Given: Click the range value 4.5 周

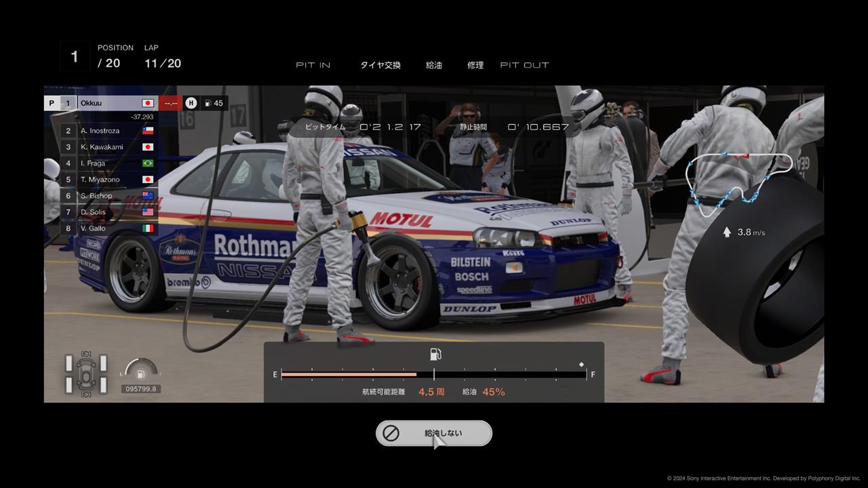Looking at the screenshot, I should (x=431, y=392).
